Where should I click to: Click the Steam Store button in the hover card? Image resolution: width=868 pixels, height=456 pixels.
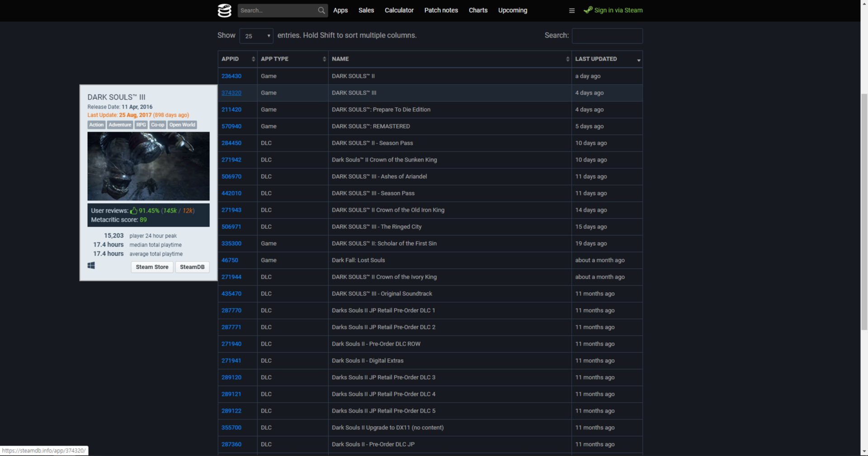click(x=152, y=267)
